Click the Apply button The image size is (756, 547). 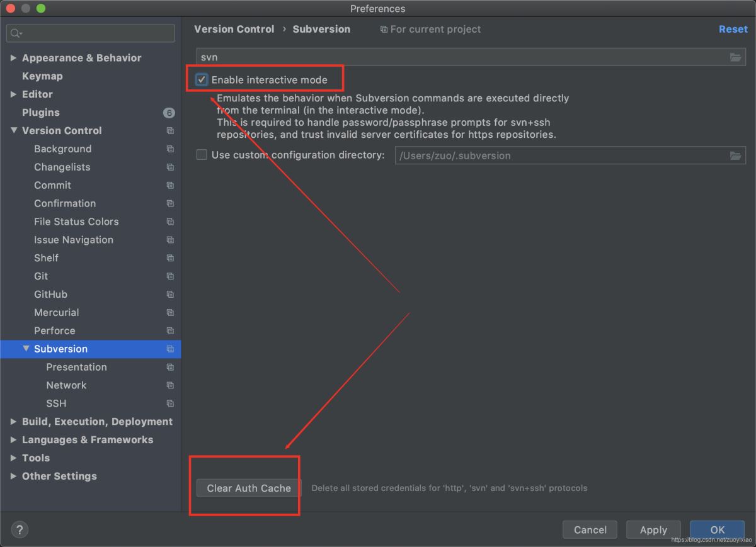(x=653, y=530)
